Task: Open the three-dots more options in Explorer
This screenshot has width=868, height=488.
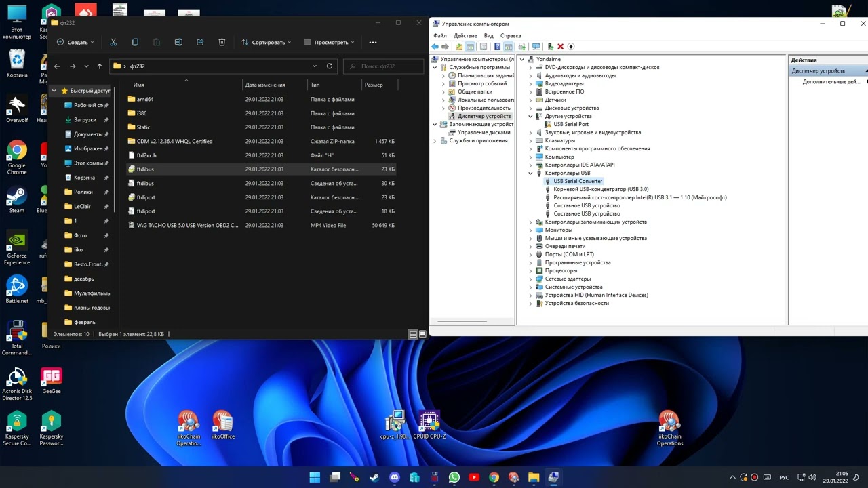Action: pyautogui.click(x=372, y=42)
